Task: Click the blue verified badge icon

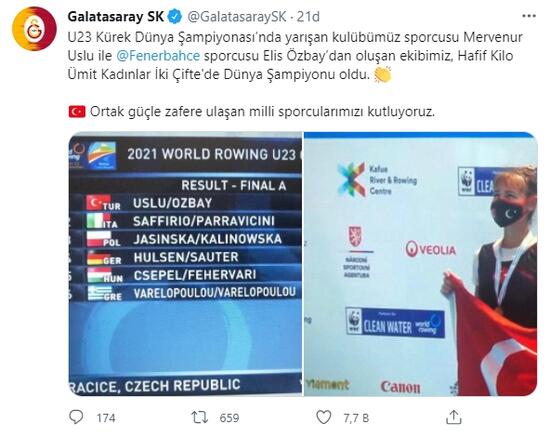Action: pos(175,16)
